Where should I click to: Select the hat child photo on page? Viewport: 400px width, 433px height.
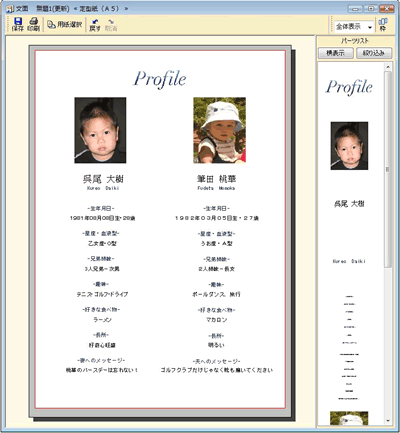tap(220, 130)
